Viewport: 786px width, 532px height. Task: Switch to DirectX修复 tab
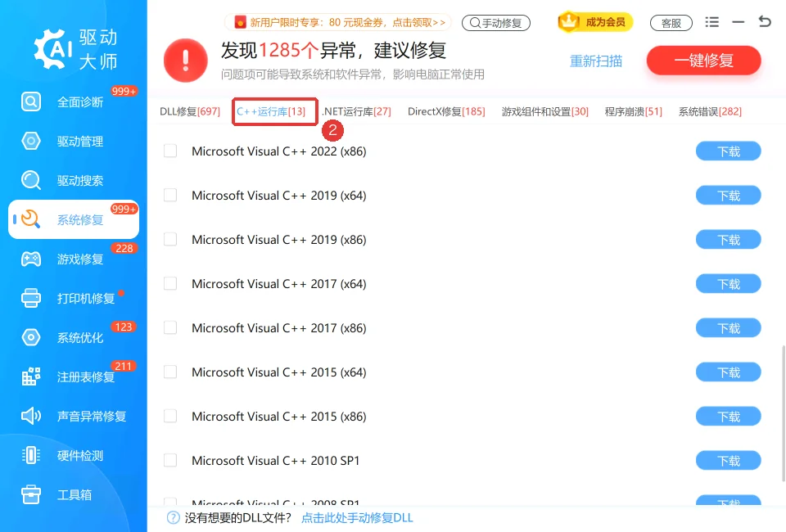(x=446, y=111)
